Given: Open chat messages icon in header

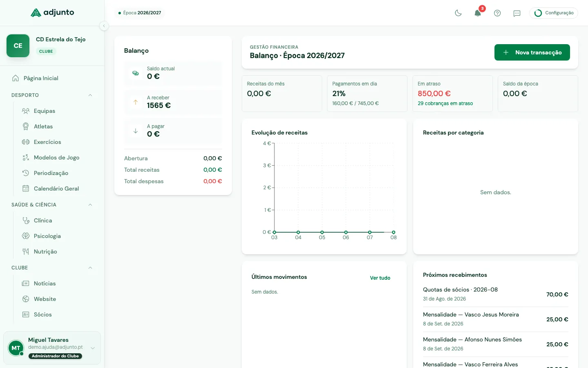Looking at the screenshot, I should (517, 13).
